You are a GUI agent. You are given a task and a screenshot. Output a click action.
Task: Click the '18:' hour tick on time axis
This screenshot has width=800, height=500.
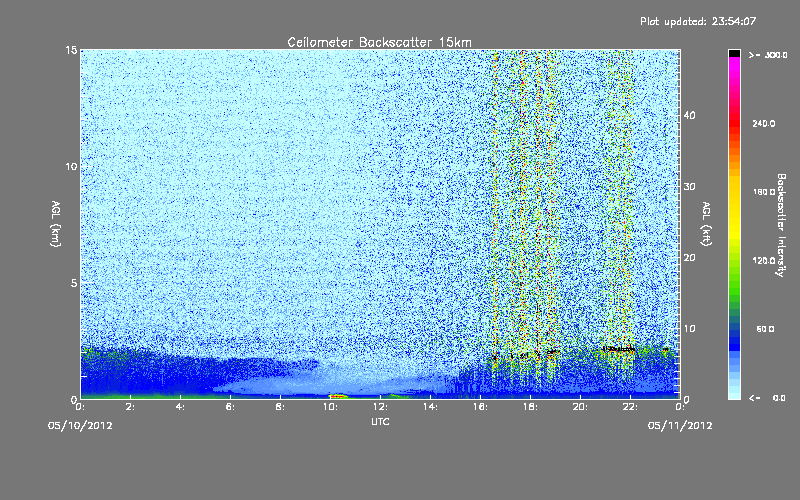click(x=530, y=407)
